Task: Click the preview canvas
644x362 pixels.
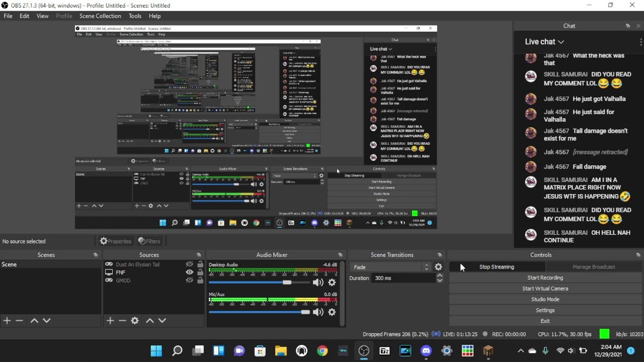Action: (256, 127)
